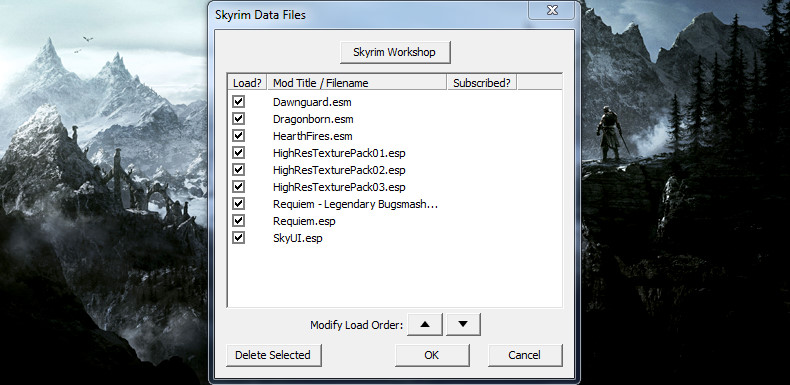Toggle HighResTexturePack01.esp checkbox

(x=238, y=153)
